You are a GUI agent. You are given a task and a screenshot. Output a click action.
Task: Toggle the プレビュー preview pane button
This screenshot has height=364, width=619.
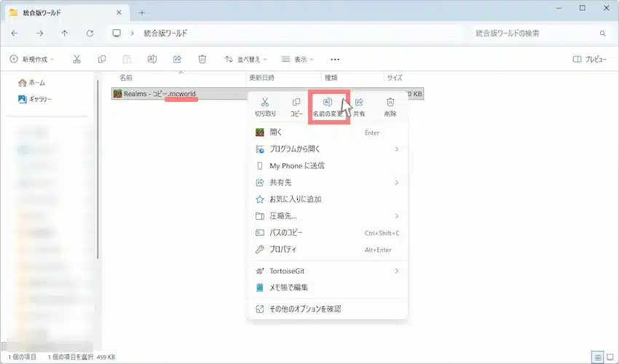pos(590,59)
